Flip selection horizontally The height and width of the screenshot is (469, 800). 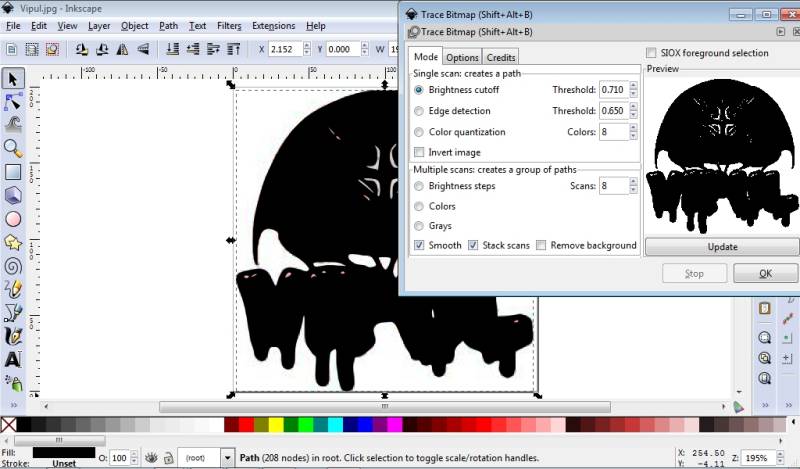(122, 49)
